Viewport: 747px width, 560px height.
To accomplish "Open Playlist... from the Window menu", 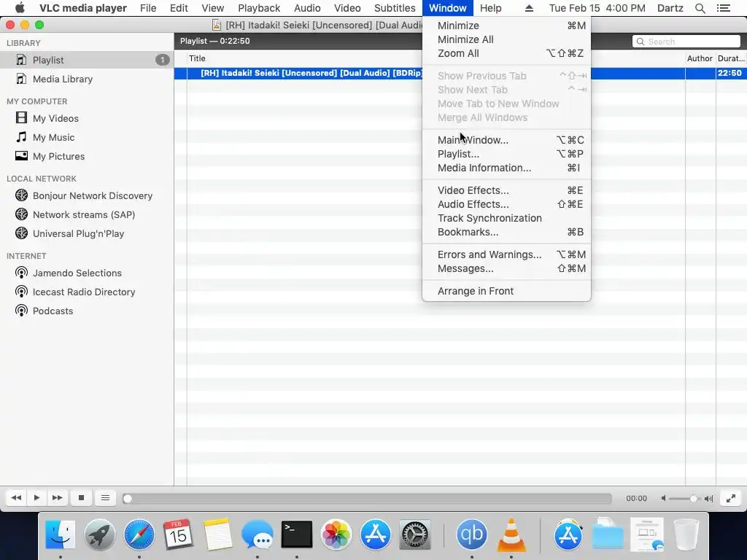I will pyautogui.click(x=506, y=154).
